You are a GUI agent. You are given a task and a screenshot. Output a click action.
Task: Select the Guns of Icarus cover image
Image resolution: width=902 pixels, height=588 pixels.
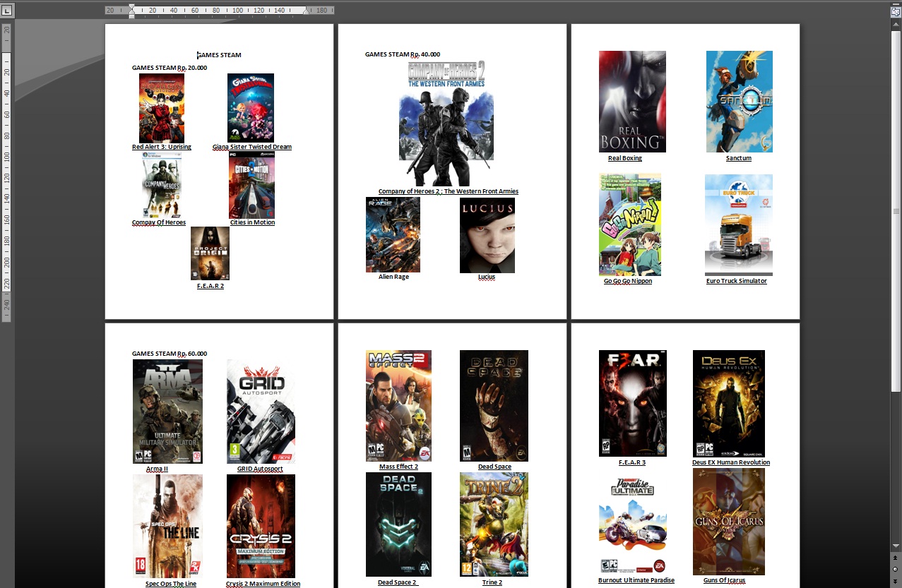point(729,522)
